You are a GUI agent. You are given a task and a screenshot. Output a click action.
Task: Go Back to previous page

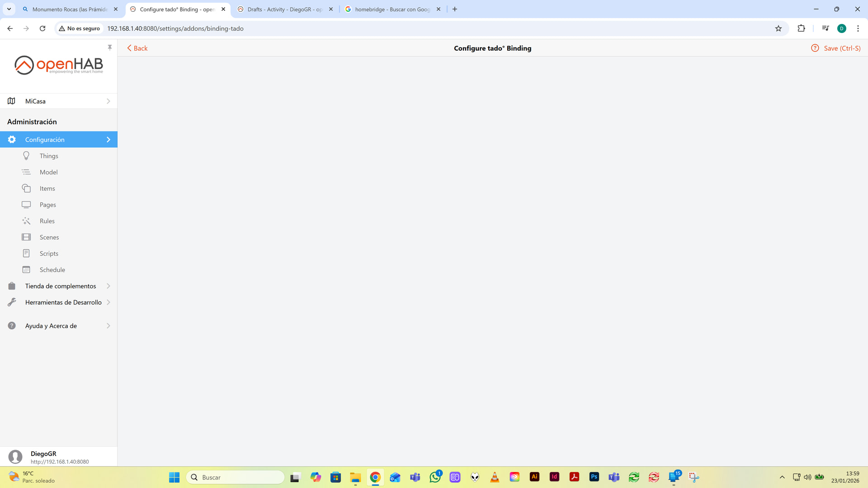137,48
